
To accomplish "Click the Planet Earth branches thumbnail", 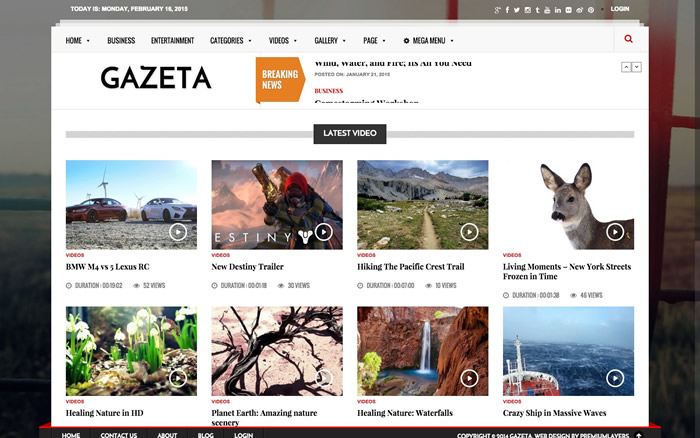I will tap(277, 351).
